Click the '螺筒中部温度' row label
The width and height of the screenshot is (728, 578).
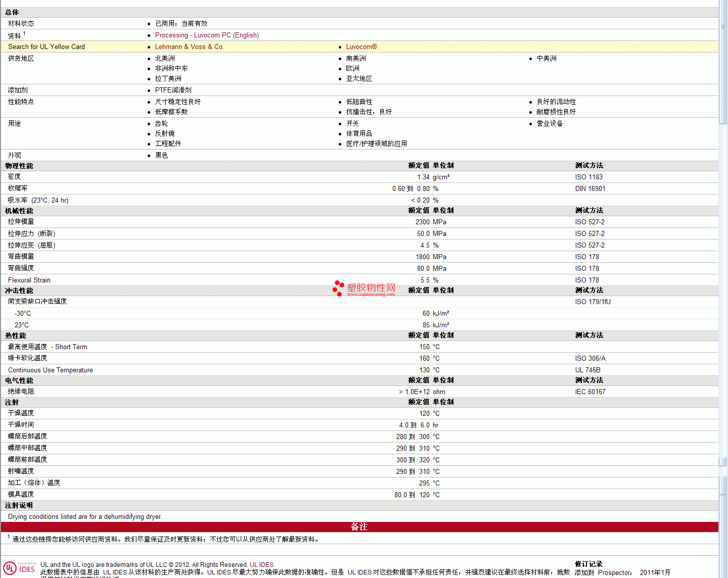coord(28,448)
